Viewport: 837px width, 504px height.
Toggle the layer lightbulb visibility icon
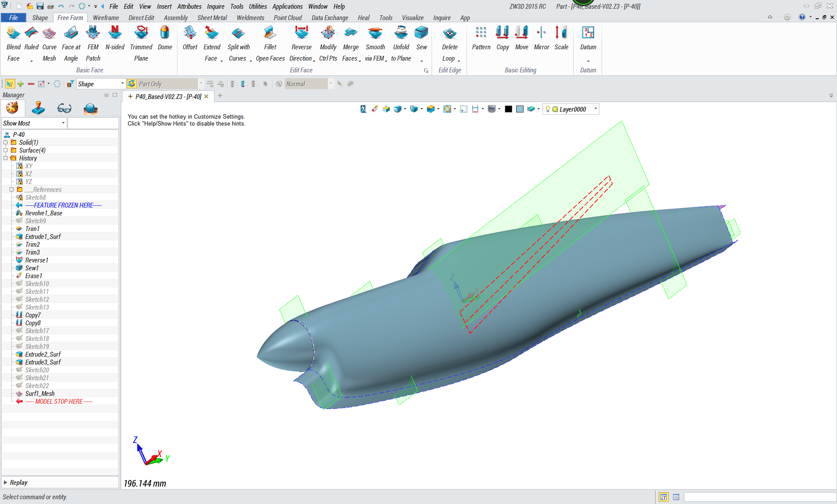pos(548,109)
